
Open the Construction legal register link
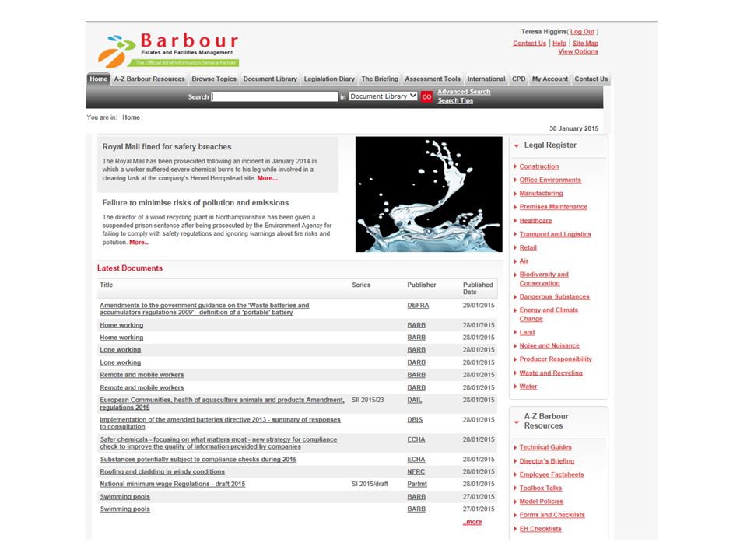tap(538, 166)
